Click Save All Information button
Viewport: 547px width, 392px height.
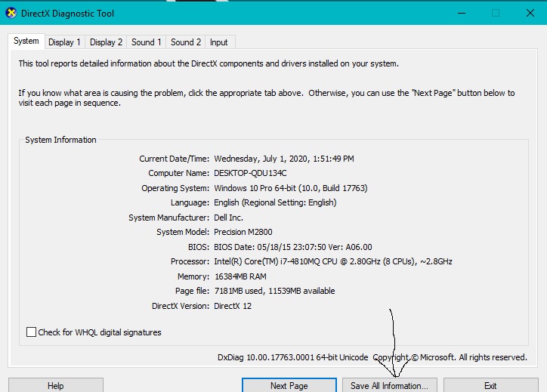point(390,385)
